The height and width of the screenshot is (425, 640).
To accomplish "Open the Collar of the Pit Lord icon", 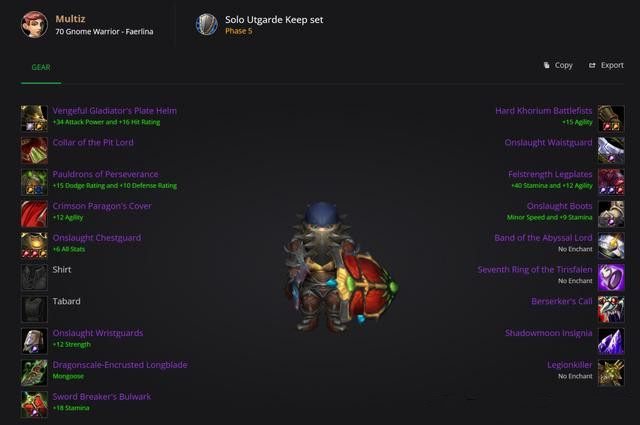I will (34, 150).
